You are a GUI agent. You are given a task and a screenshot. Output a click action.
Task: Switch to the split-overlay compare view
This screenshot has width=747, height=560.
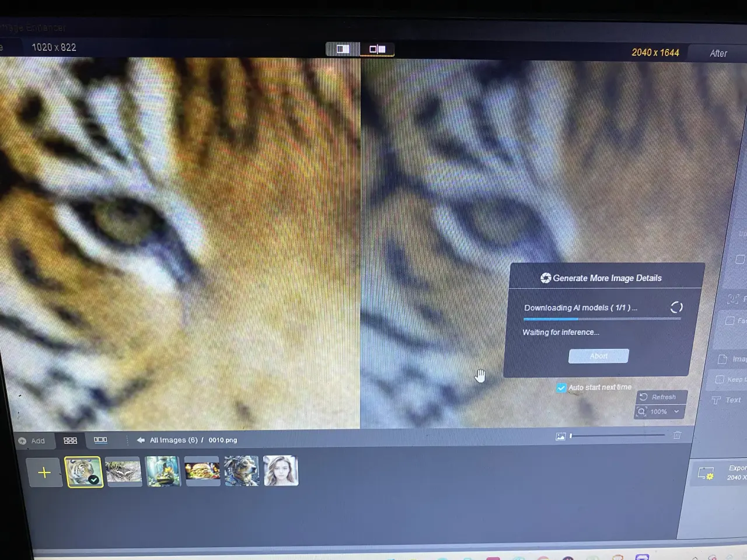pos(343,49)
